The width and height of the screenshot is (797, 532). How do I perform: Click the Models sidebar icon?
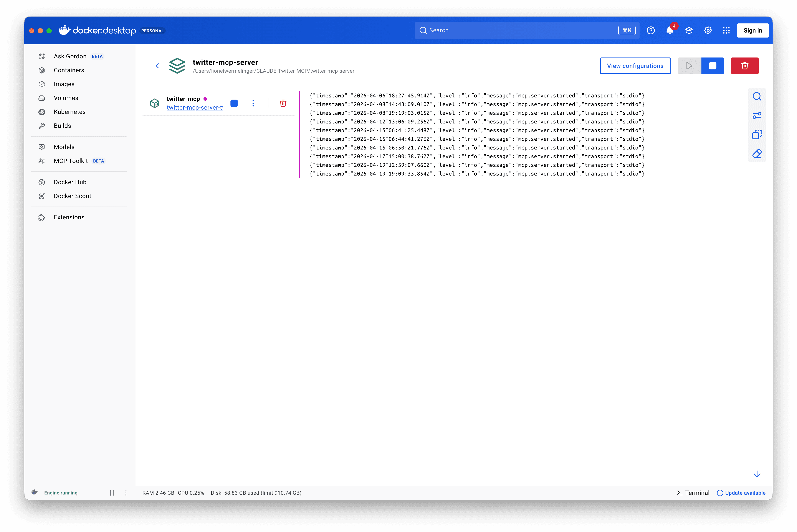point(42,147)
